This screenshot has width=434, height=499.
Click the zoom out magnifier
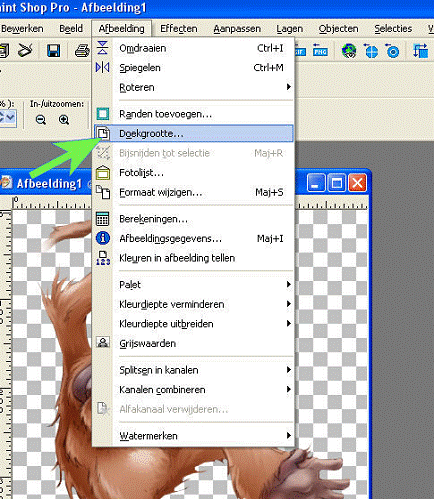(41, 120)
